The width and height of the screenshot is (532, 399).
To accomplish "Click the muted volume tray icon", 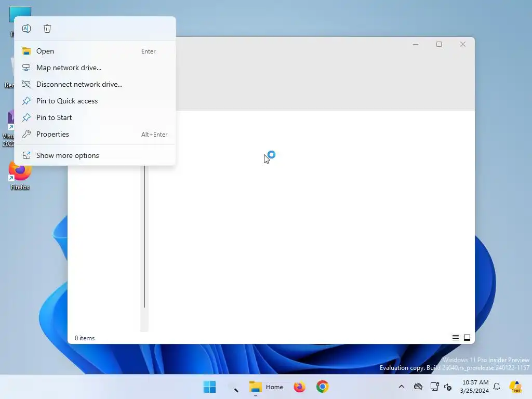I will (x=448, y=387).
